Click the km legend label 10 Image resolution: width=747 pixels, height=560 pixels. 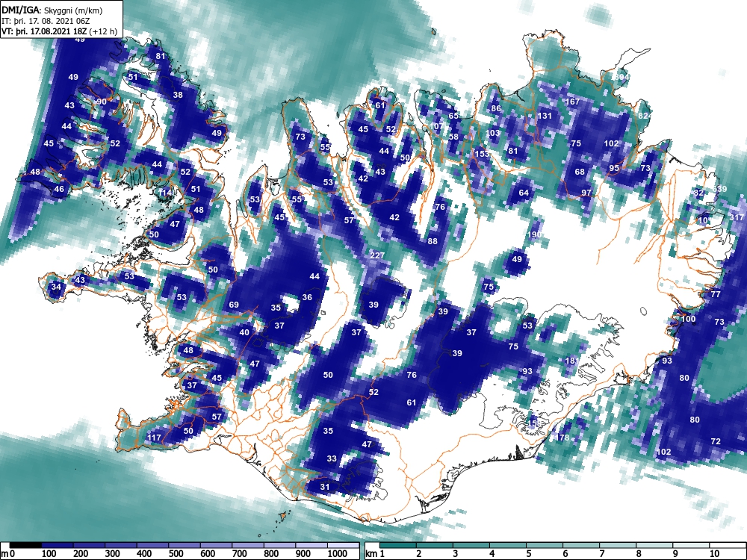pyautogui.click(x=713, y=554)
